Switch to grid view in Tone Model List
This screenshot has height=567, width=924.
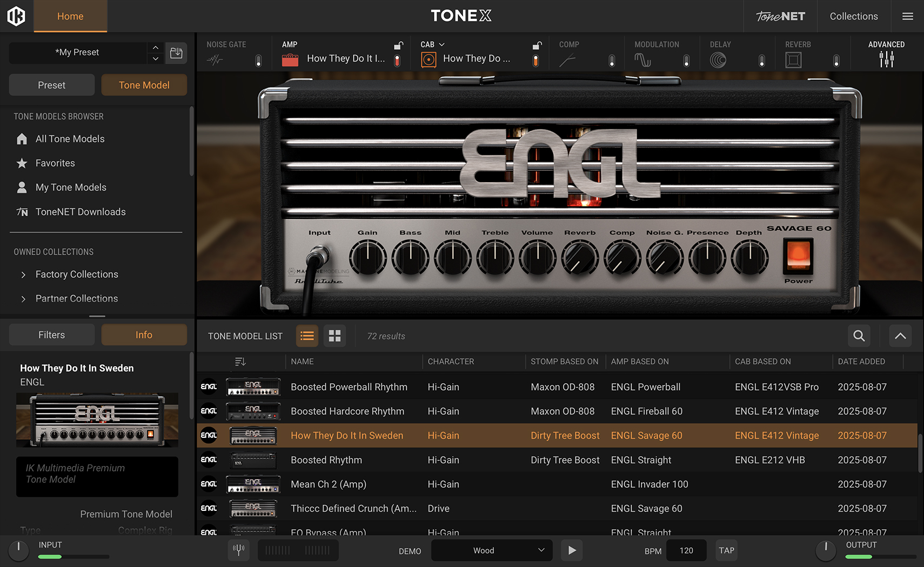click(x=334, y=336)
